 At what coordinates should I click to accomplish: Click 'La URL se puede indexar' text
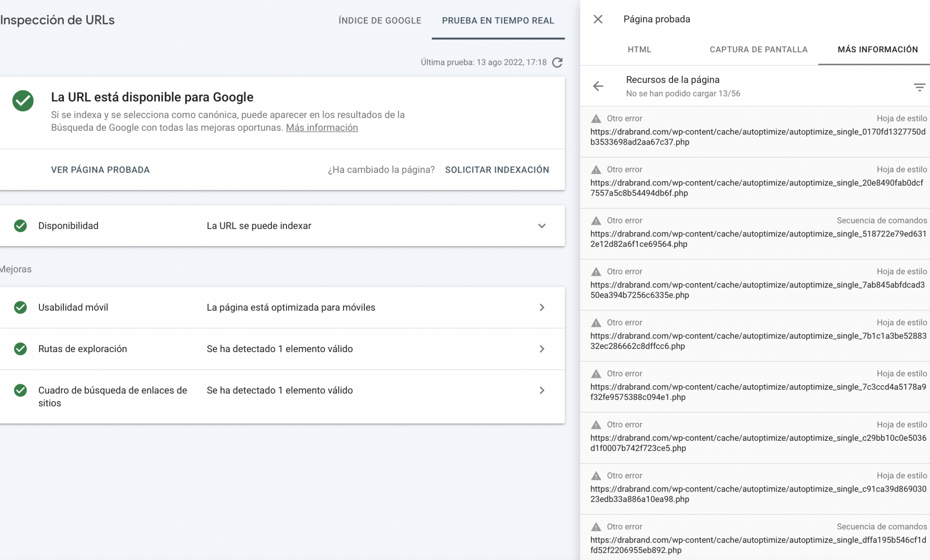[x=259, y=226]
